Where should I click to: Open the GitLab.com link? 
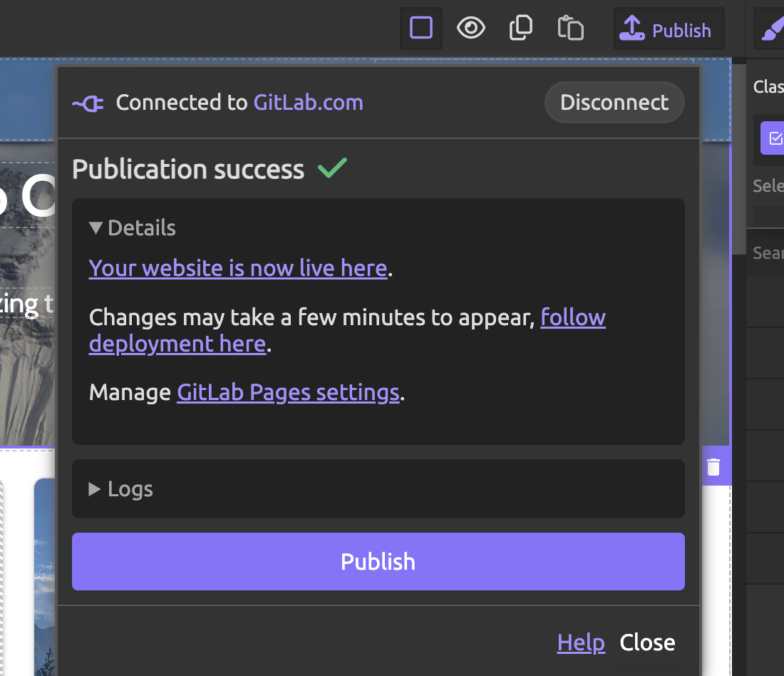click(x=308, y=103)
